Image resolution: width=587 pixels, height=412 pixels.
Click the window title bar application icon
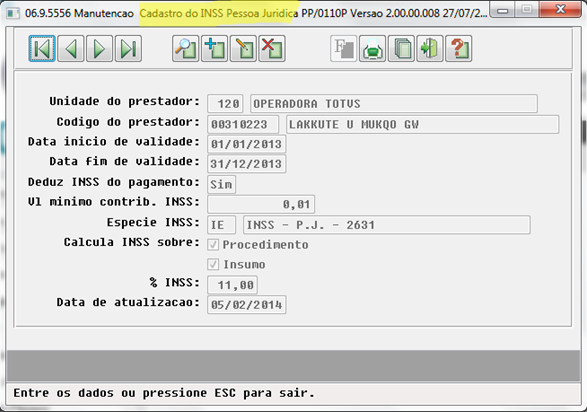13,13
